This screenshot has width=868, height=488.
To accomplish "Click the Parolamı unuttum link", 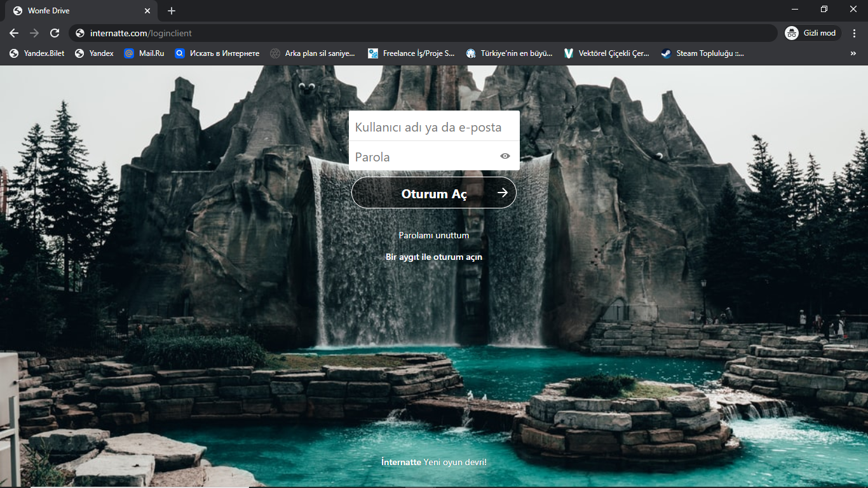I will click(x=434, y=235).
